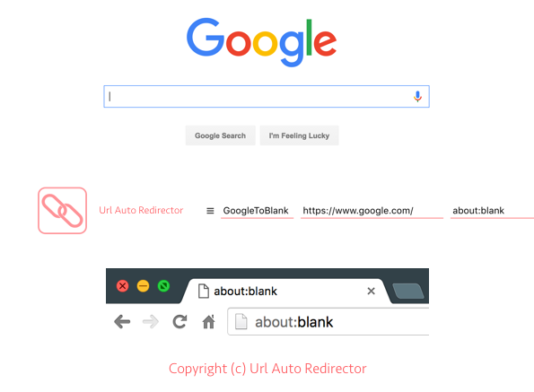This screenshot has width=534, height=392.
Task: Click the https://www.google.com/ source URL field
Action: [372, 211]
